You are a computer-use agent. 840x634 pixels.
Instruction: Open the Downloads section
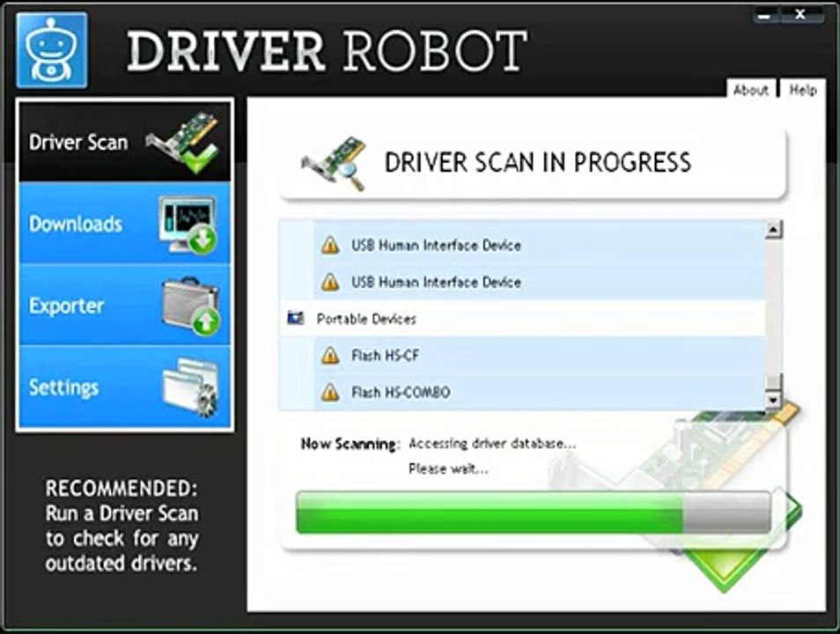tap(125, 223)
